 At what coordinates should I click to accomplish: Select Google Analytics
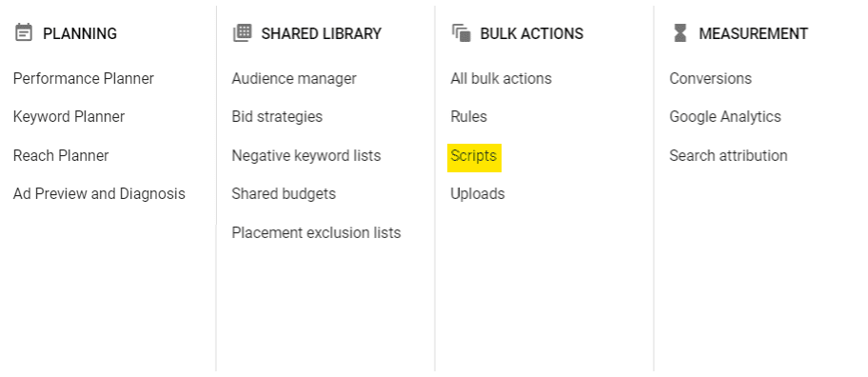tap(725, 117)
